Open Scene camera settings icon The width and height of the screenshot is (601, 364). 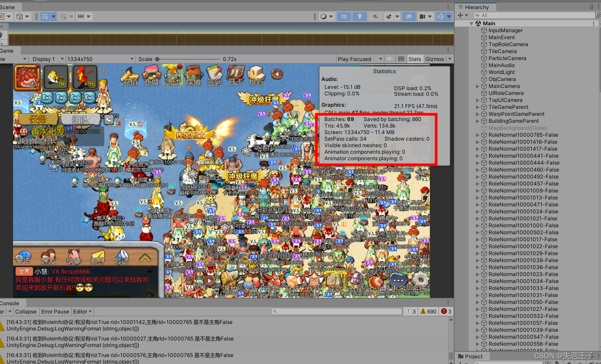point(422,17)
